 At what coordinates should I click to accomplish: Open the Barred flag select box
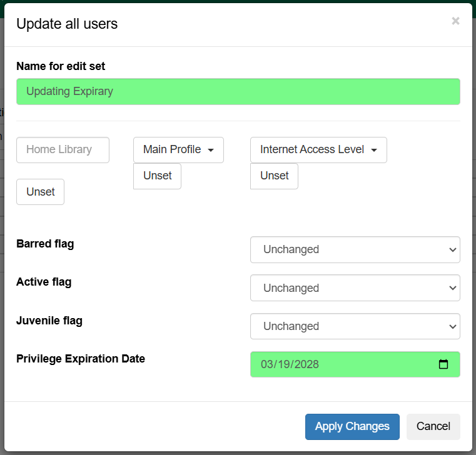click(x=355, y=249)
